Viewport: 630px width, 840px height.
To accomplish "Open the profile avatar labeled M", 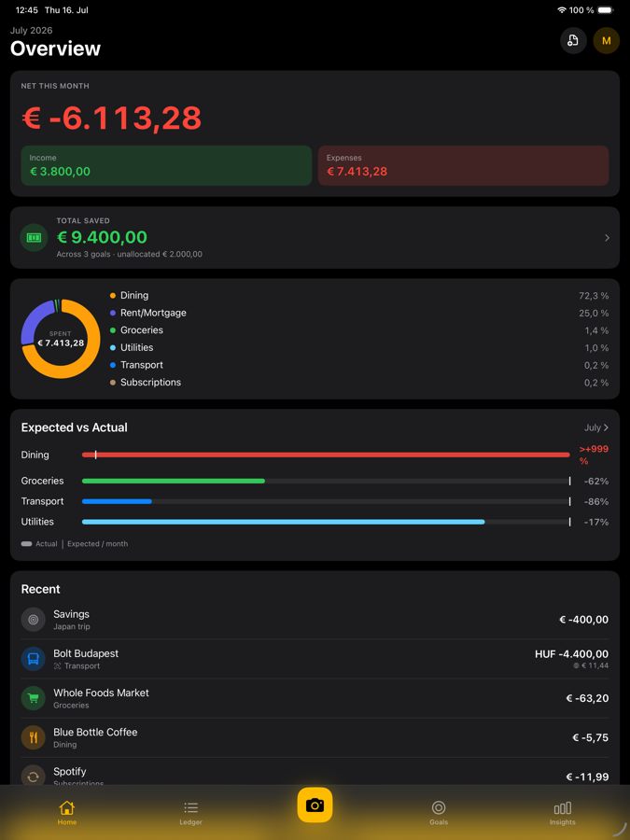I will pyautogui.click(x=607, y=41).
